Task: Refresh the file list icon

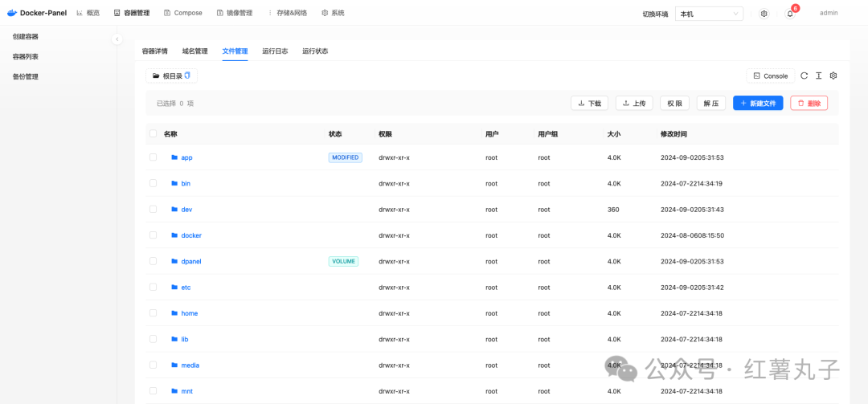Action: [805, 75]
